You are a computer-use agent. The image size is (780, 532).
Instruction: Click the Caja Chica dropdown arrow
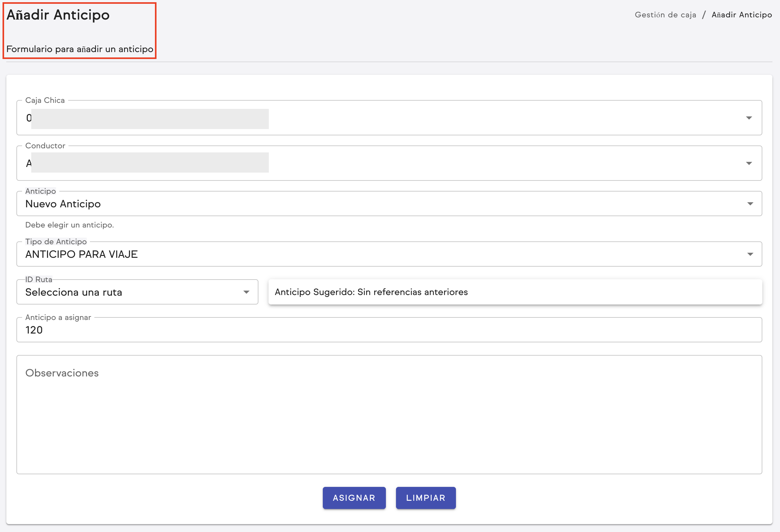[x=749, y=118]
